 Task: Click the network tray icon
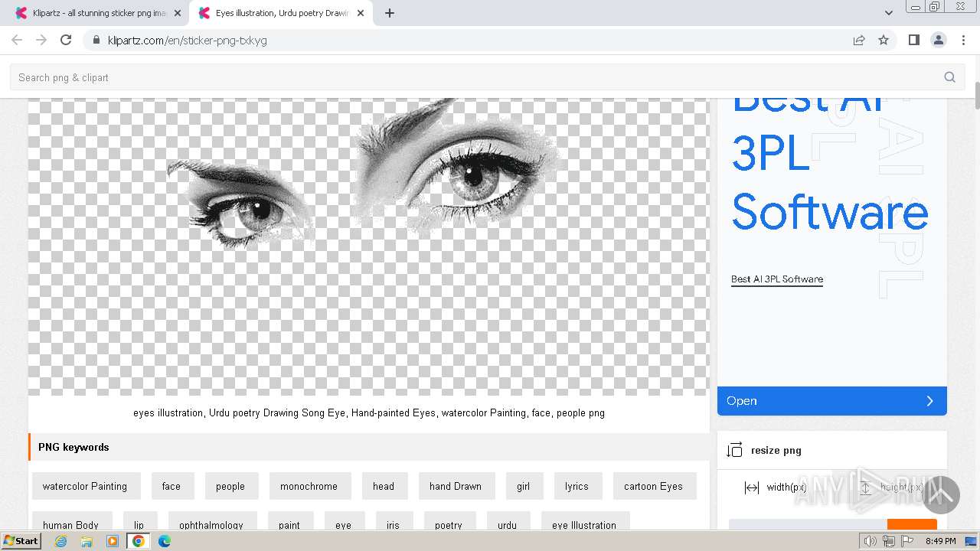click(888, 541)
